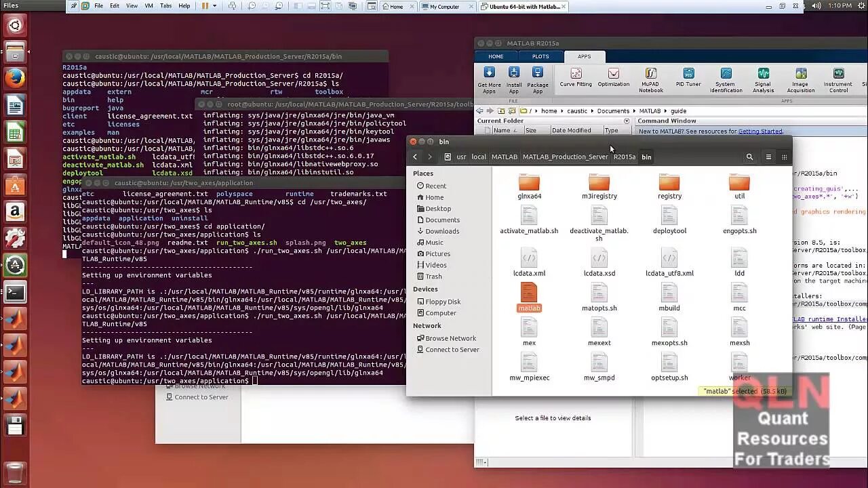
Task: Sort Current Folder by Date Modified
Action: point(572,130)
